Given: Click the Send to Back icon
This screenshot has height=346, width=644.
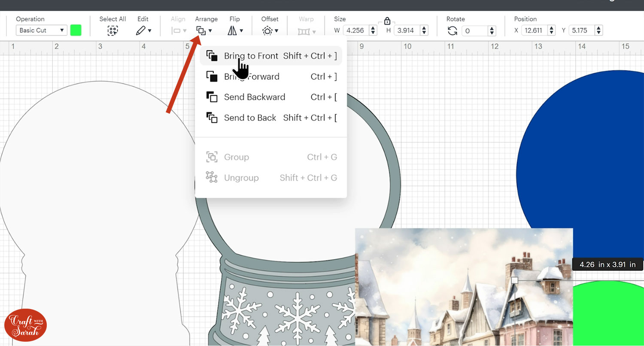Looking at the screenshot, I should click(212, 118).
